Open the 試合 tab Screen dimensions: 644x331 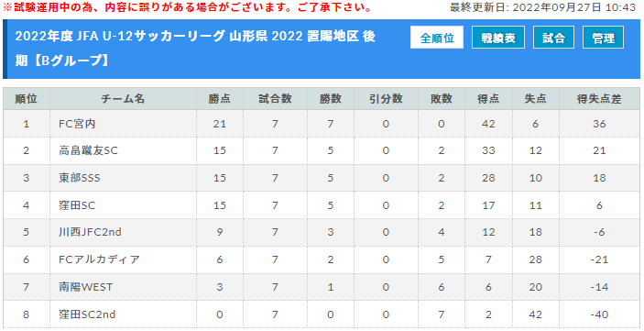pos(553,38)
